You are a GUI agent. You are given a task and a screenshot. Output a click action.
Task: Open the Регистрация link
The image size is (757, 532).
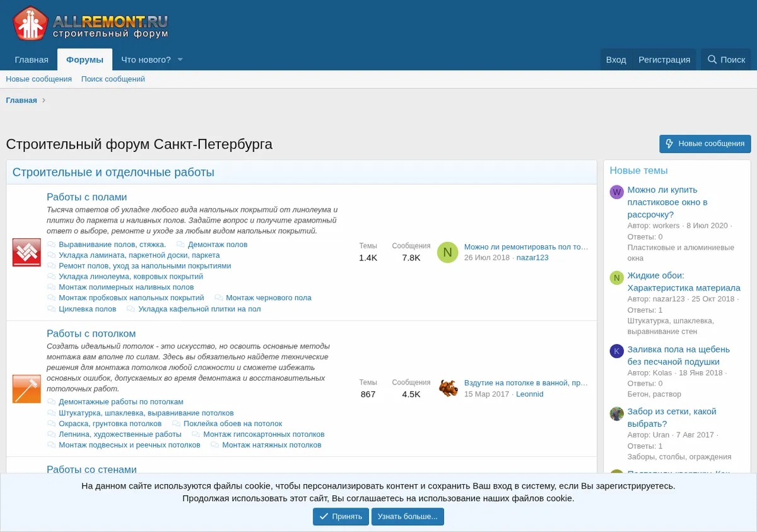[664, 59]
